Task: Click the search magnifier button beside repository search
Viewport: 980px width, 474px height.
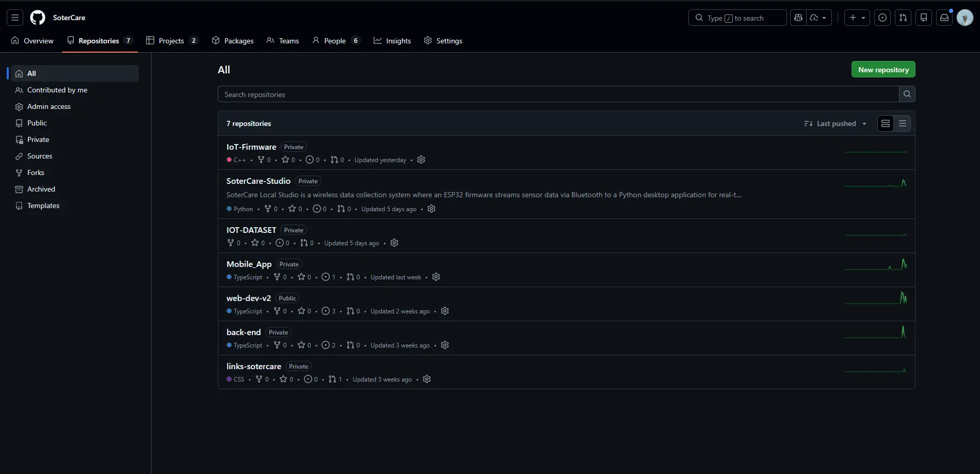Action: click(x=907, y=94)
